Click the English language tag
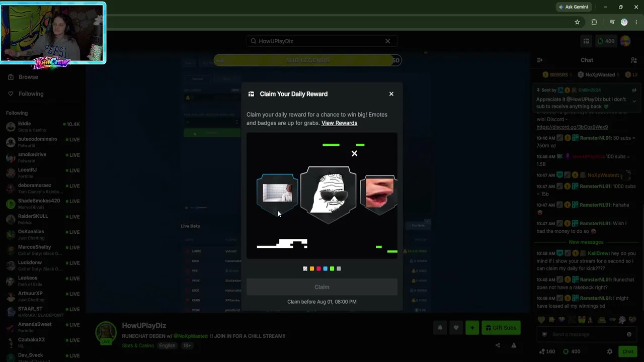Image resolution: width=644 pixels, height=362 pixels. (167, 346)
